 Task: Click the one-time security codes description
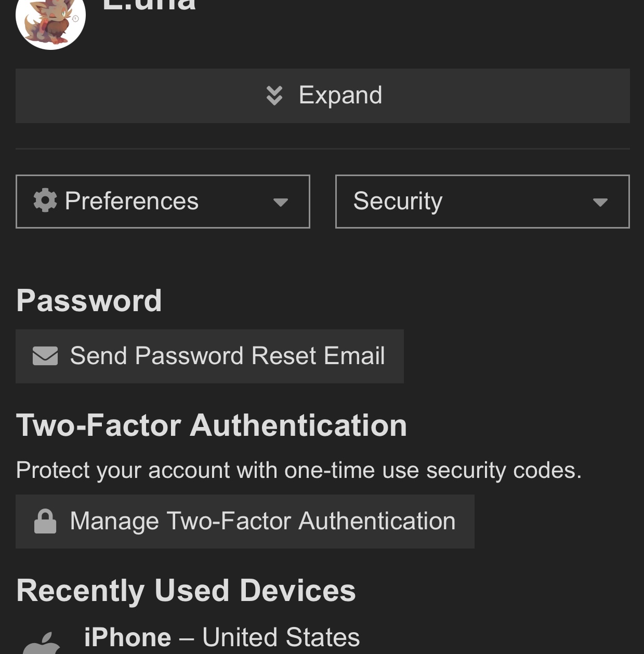click(299, 470)
